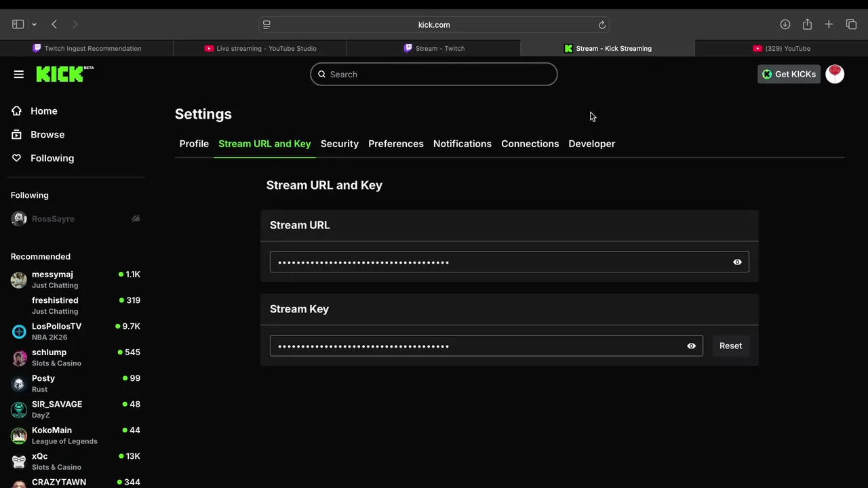
Task: Open KokoMain recommended channel
Action: pos(76,435)
